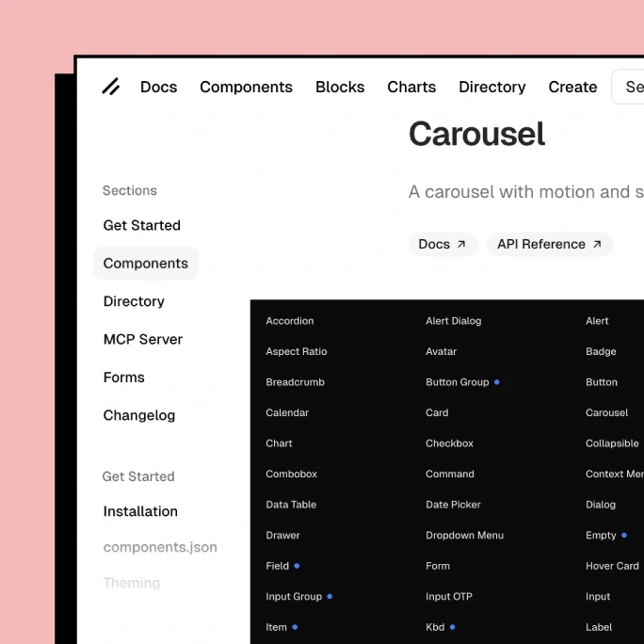The image size is (644, 644).
Task: Select Accordion from the components list
Action: (x=290, y=321)
